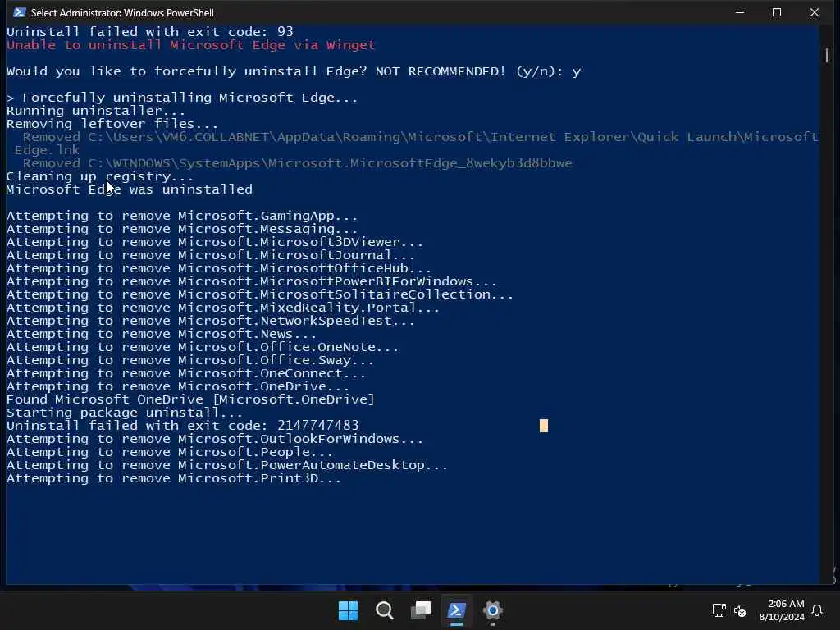Open taskbar Search
Viewport: 840px width, 630px height.
384,610
